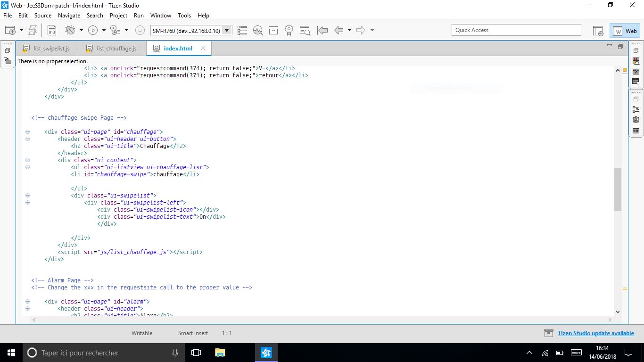Open the Run dropdown arrow
644x362 pixels.
tap(103, 30)
